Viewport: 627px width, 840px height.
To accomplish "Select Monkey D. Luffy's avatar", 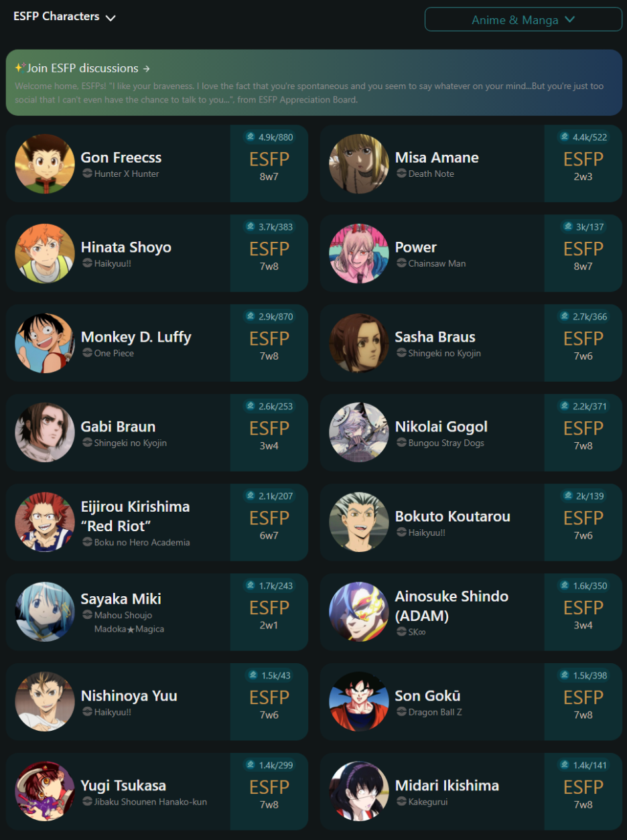I will coord(45,343).
